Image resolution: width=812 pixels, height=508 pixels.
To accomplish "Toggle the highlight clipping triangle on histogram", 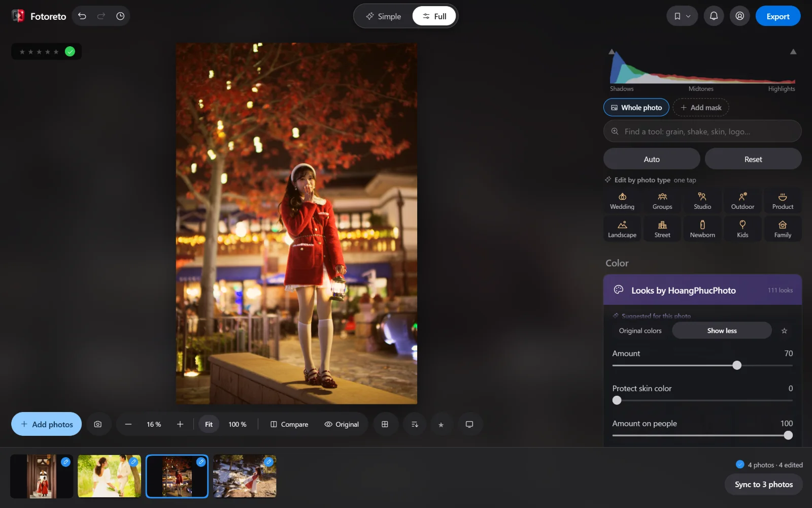I will pyautogui.click(x=793, y=52).
